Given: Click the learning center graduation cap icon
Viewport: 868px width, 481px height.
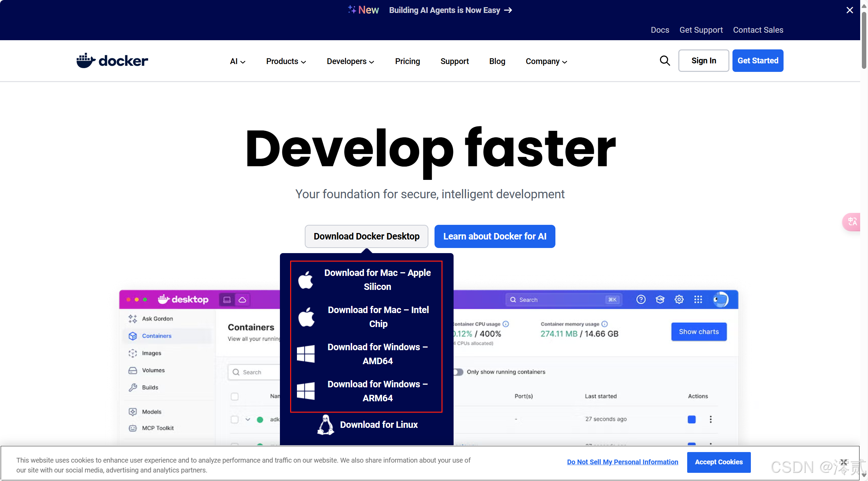Looking at the screenshot, I should 660,299.
